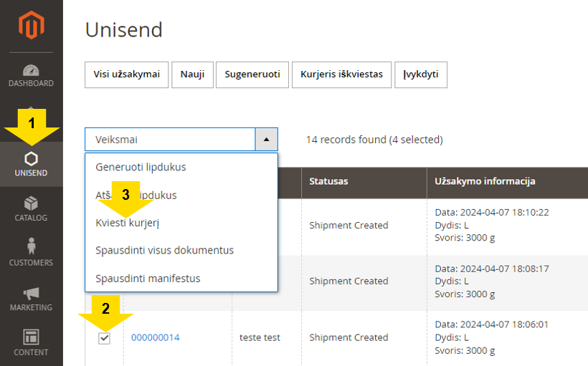Click the teste test customer cell
This screenshot has height=366, width=588.
coord(260,337)
